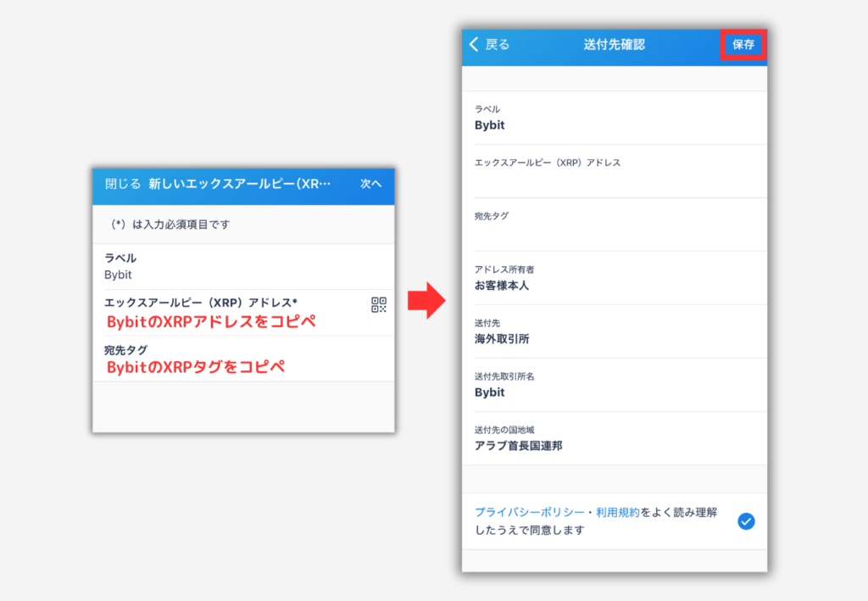Tap the 保存 save button
The height and width of the screenshot is (601, 868).
(743, 44)
